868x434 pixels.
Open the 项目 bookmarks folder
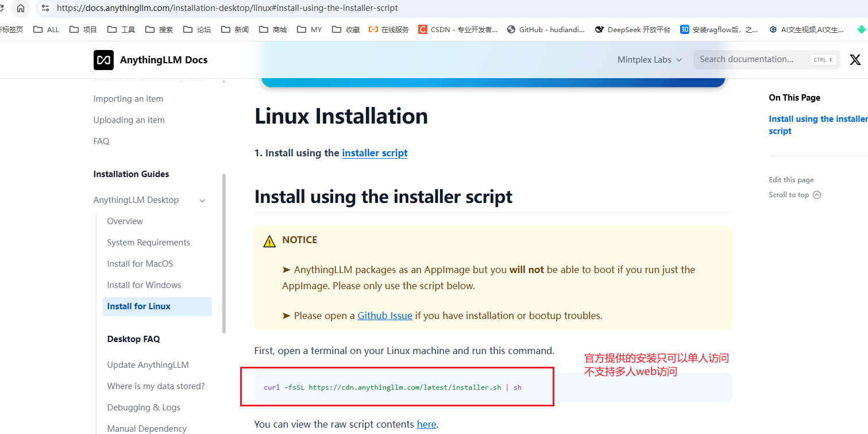click(83, 29)
